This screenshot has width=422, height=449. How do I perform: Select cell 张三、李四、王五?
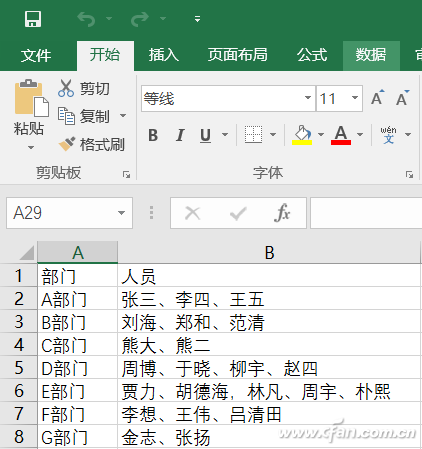269,299
